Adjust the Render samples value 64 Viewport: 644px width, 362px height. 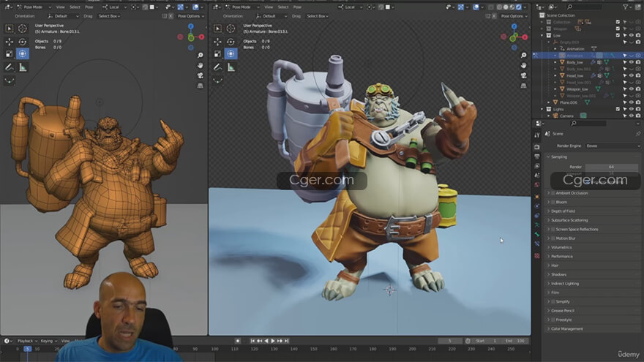point(612,167)
